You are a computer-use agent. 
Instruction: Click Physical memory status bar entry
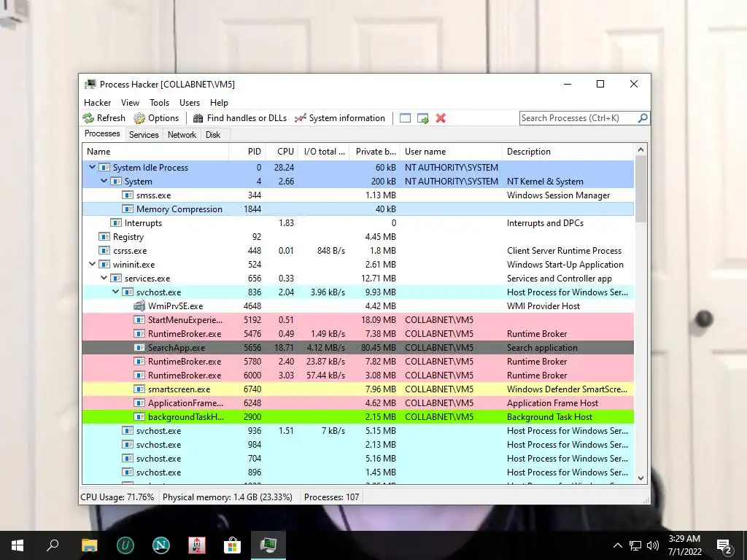[x=228, y=497]
